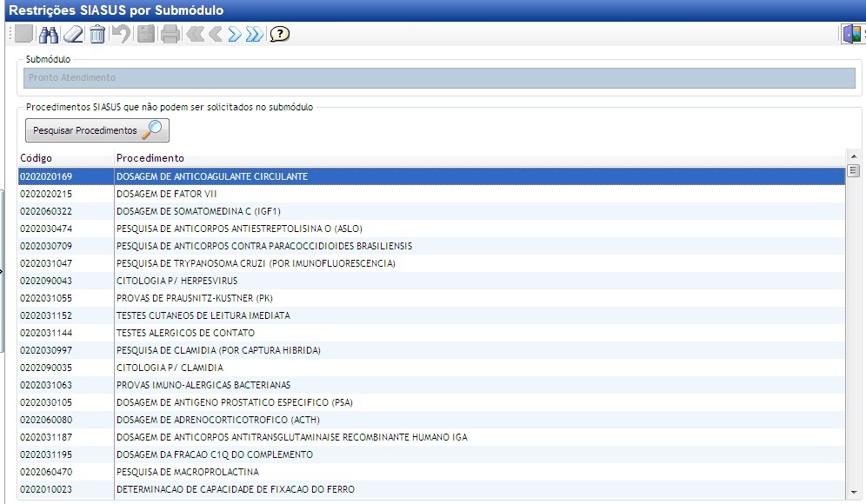Image resolution: width=866 pixels, height=504 pixels.
Task: Click the panel icon at the toolbar's right end
Action: [851, 34]
